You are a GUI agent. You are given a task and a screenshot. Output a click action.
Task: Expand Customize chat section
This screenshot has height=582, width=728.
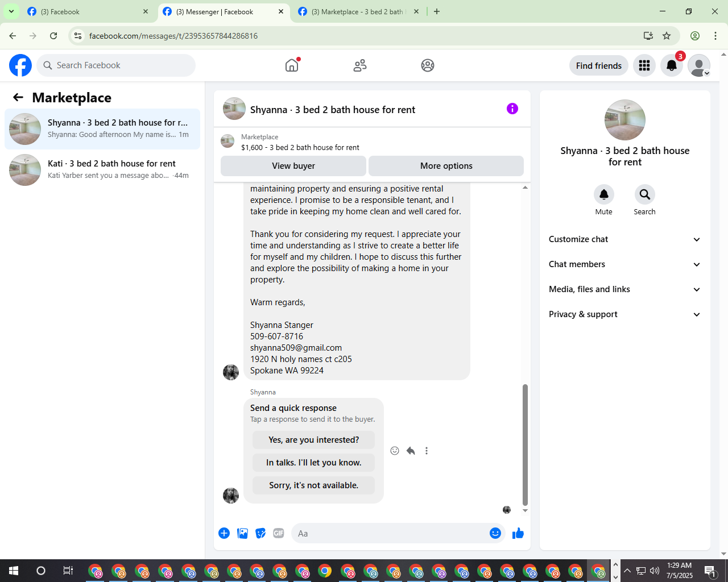pos(625,239)
